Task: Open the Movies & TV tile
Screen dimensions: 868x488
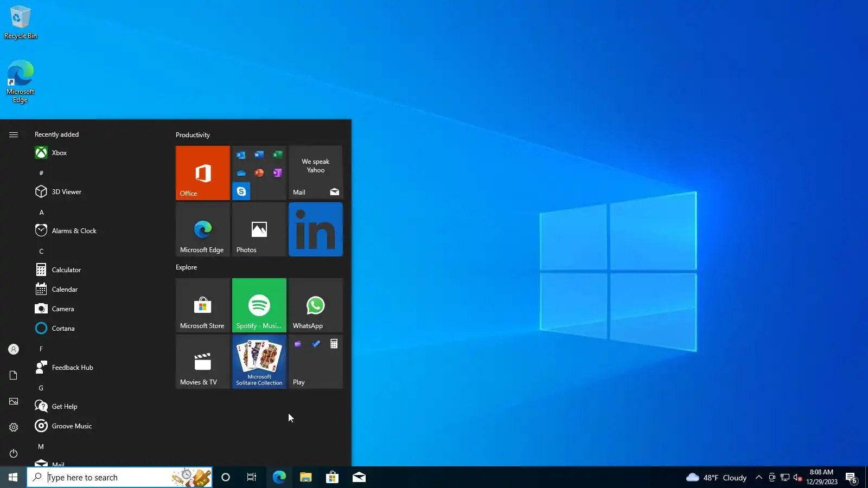Action: click(203, 362)
